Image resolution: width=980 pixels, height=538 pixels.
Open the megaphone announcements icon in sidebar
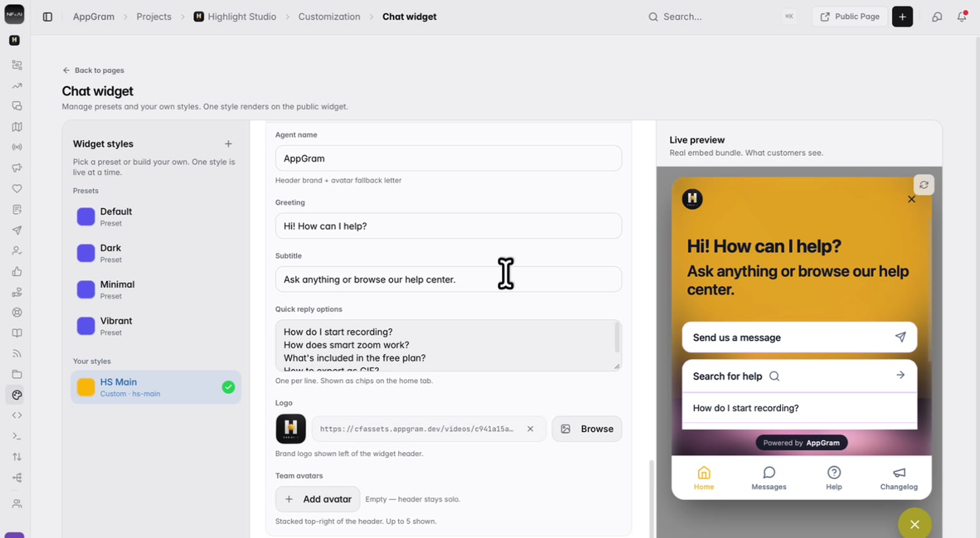(x=17, y=168)
